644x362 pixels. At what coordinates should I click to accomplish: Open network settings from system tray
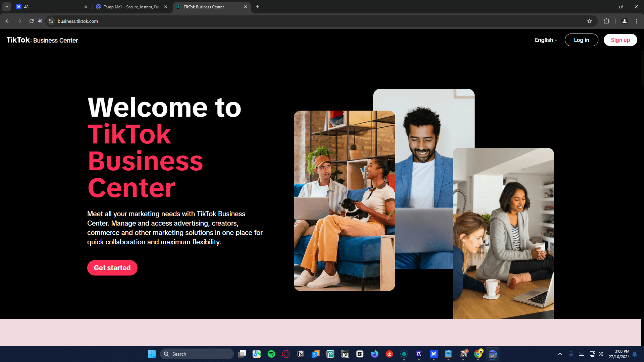[x=592, y=354]
